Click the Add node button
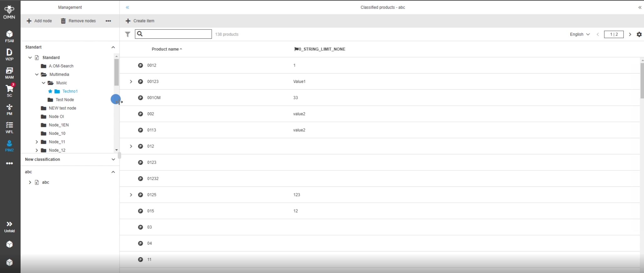644x273 pixels. click(x=39, y=21)
